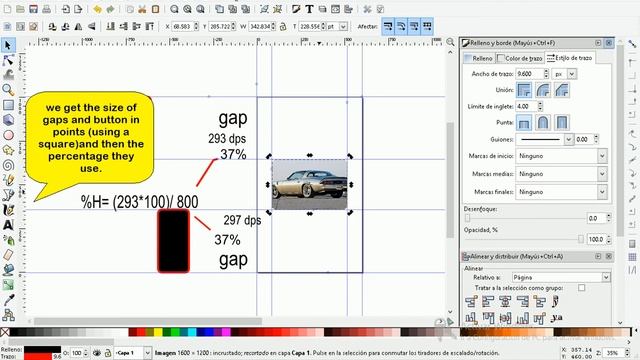Select the Star polygon tool
Viewport: 640px width, 360px height.
(x=8, y=150)
